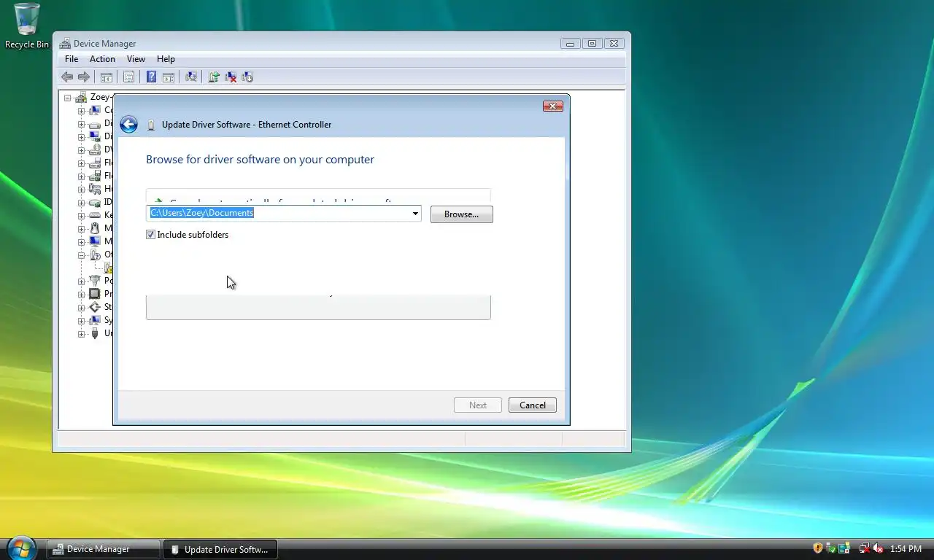Viewport: 934px width, 560px height.
Task: Select the Zoey computer root node icon
Action: [82, 97]
